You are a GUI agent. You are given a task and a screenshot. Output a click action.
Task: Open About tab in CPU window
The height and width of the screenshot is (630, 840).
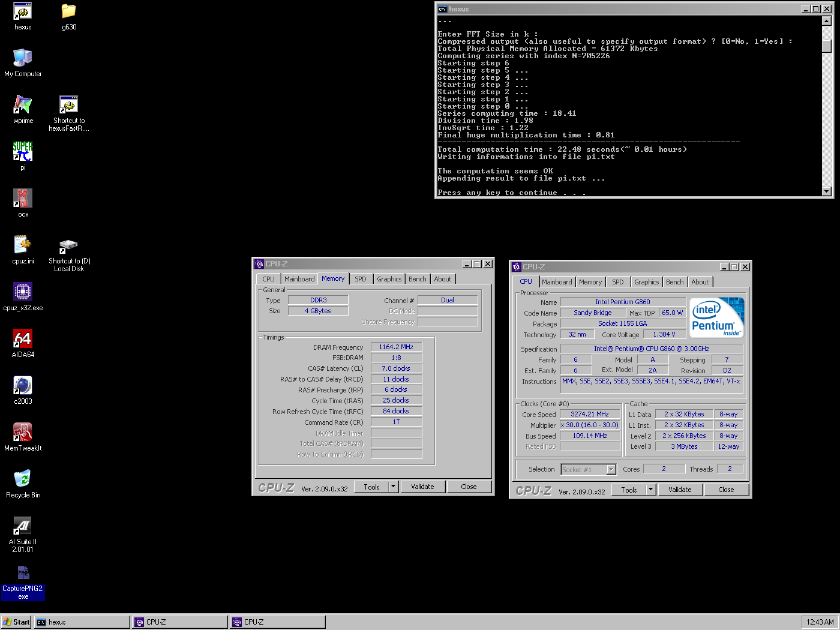pyautogui.click(x=700, y=282)
